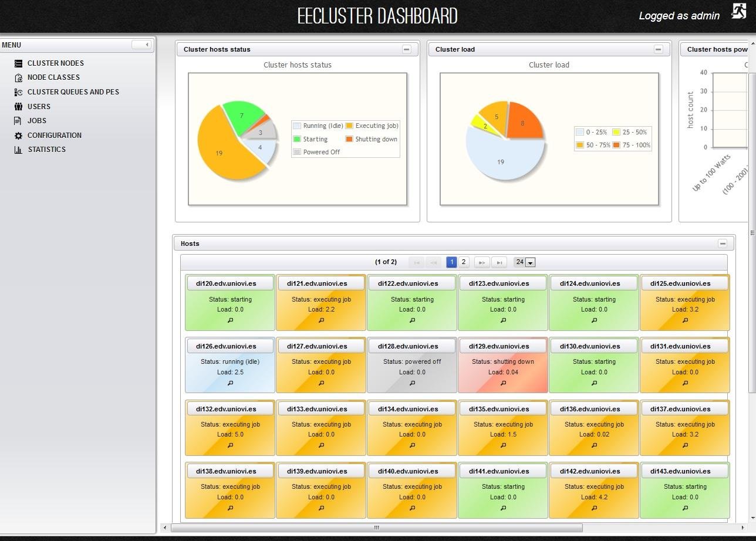Image resolution: width=756 pixels, height=541 pixels.
Task: Open Statistics via its bar-chart icon
Action: (x=19, y=150)
